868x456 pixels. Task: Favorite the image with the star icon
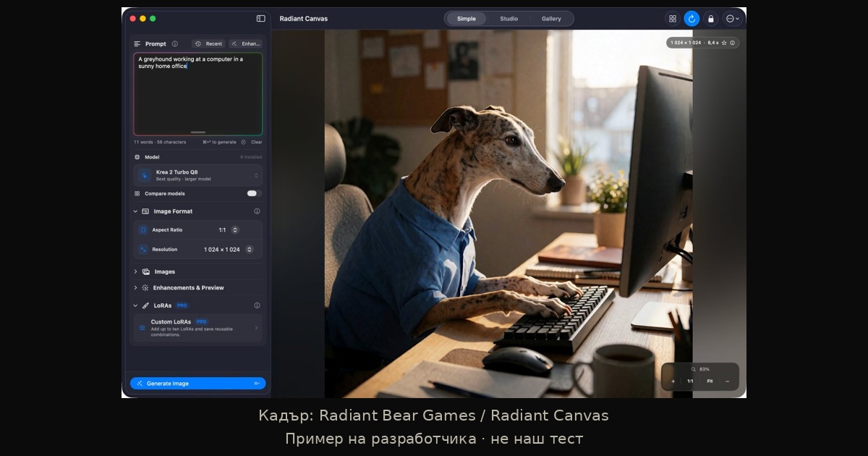(724, 43)
